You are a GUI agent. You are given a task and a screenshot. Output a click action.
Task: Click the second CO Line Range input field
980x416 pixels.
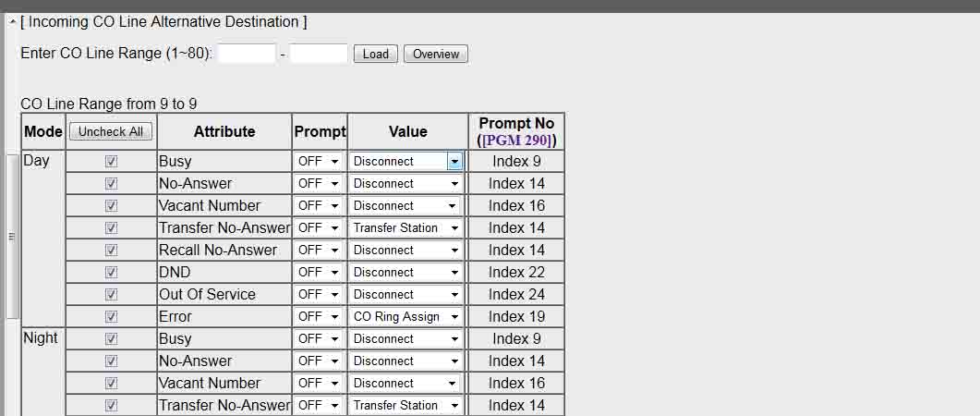pyautogui.click(x=319, y=54)
